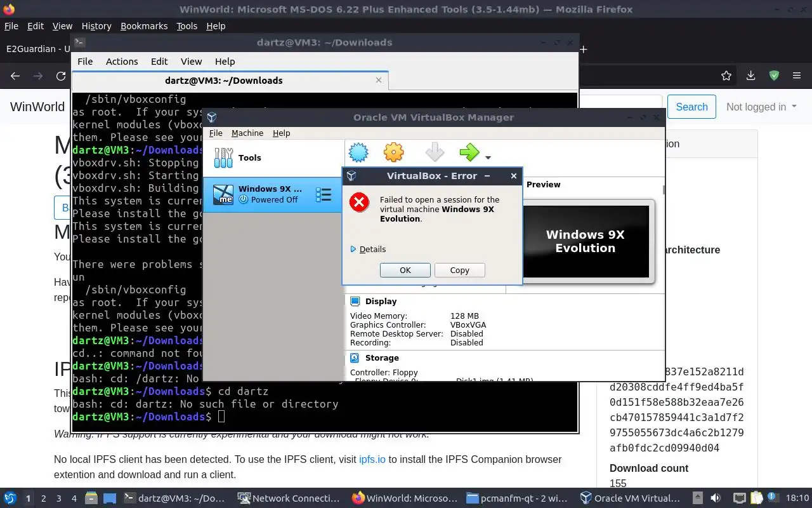Click the clipboard tray icon
The height and width of the screenshot is (508, 812).
click(x=756, y=498)
